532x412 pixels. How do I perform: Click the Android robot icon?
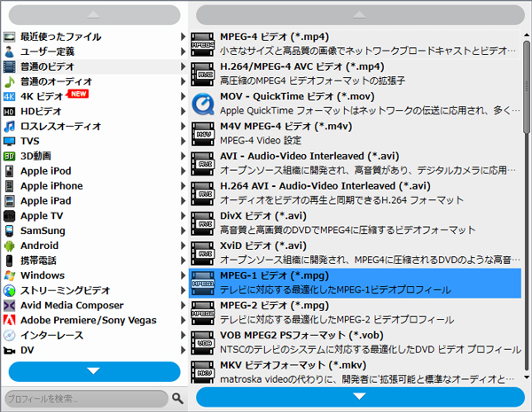(x=10, y=245)
